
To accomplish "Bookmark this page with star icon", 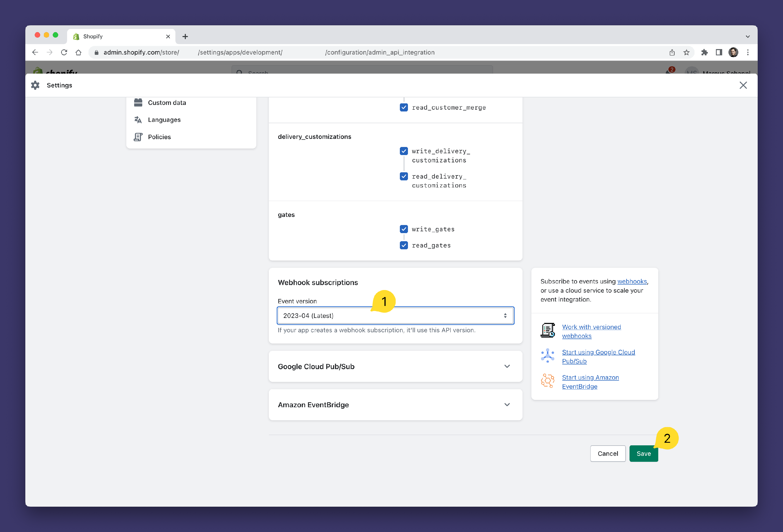I will tap(686, 52).
